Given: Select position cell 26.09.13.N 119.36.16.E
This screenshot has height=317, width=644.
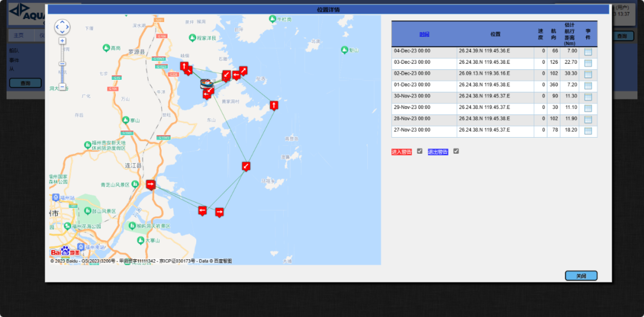Looking at the screenshot, I should tap(484, 73).
